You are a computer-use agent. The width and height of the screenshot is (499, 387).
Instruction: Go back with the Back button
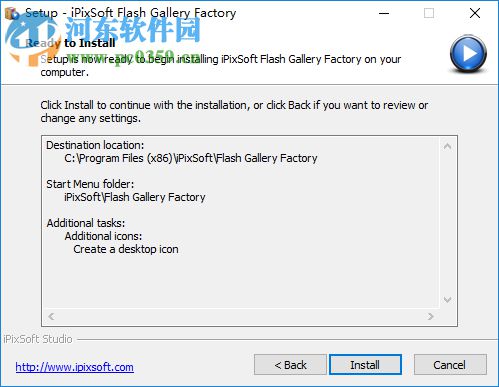(x=290, y=365)
